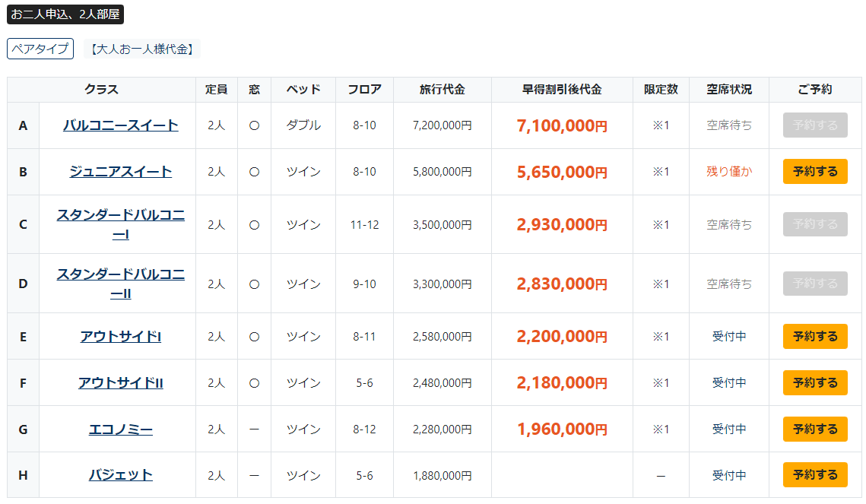The height and width of the screenshot is (504, 866).
Task: Click the お二人申込、2人部屋 label
Action: pos(65,14)
